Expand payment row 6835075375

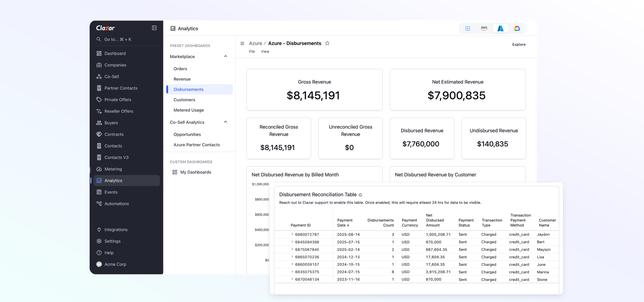tap(292, 271)
